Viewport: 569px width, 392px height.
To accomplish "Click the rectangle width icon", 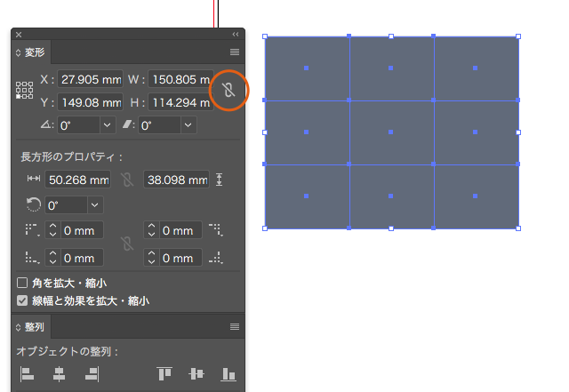I will pos(34,178).
